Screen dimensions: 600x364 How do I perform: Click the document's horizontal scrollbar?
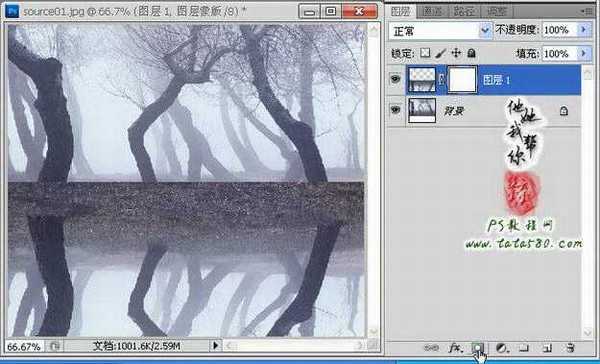tap(294, 346)
